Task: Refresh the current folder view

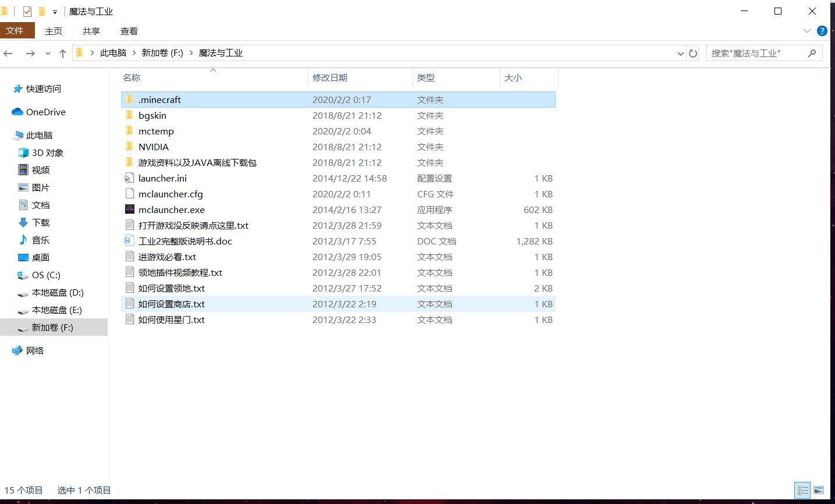Action: [x=692, y=53]
